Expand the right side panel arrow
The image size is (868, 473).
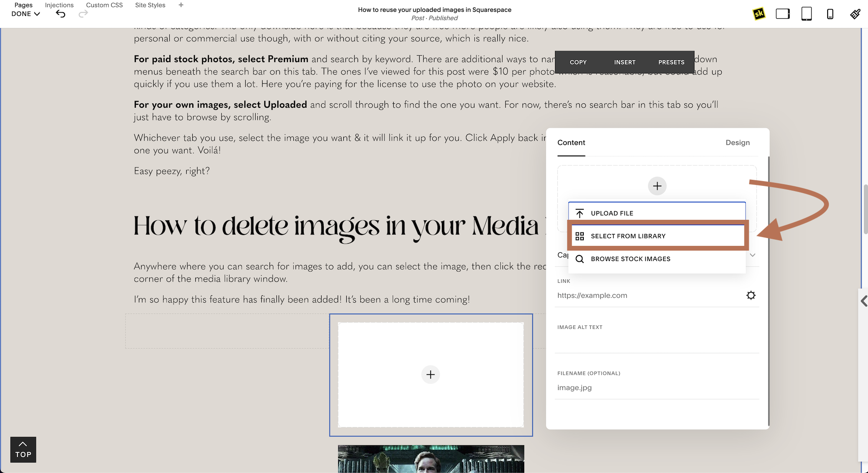coord(864,301)
